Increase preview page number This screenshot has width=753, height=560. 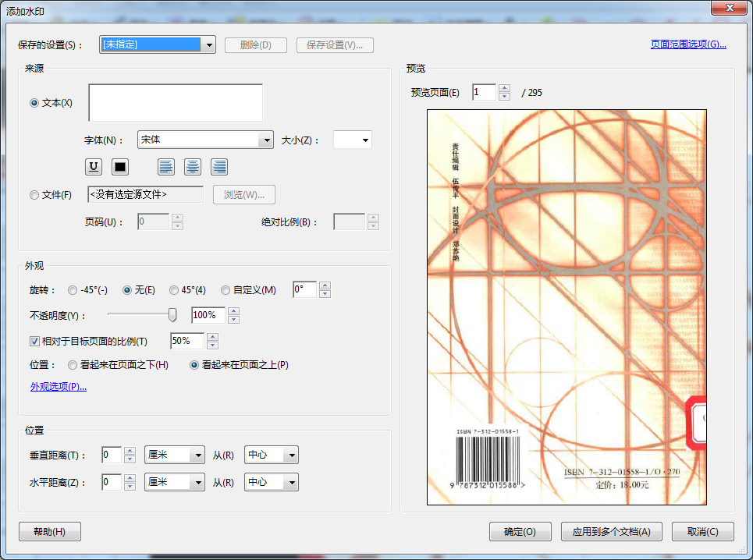pyautogui.click(x=504, y=88)
